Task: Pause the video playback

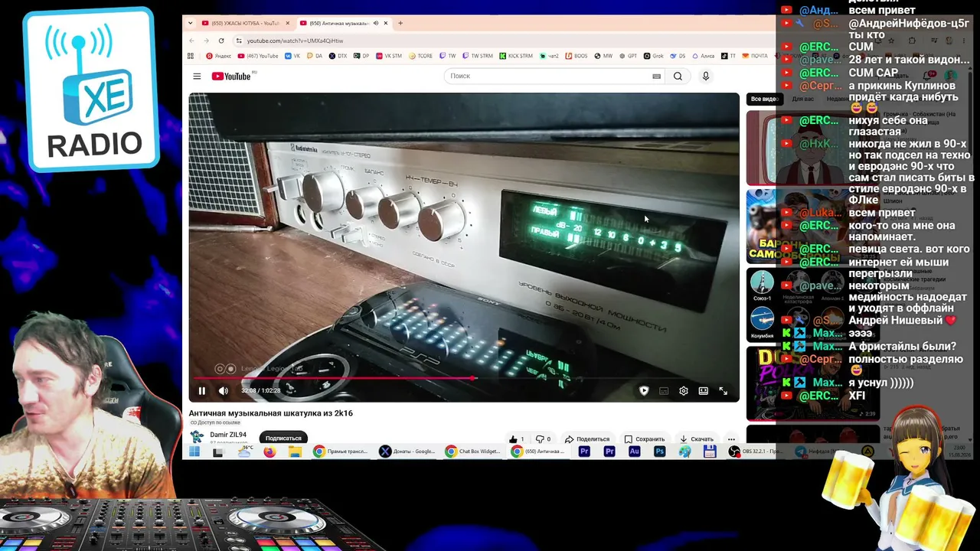Action: 202,391
